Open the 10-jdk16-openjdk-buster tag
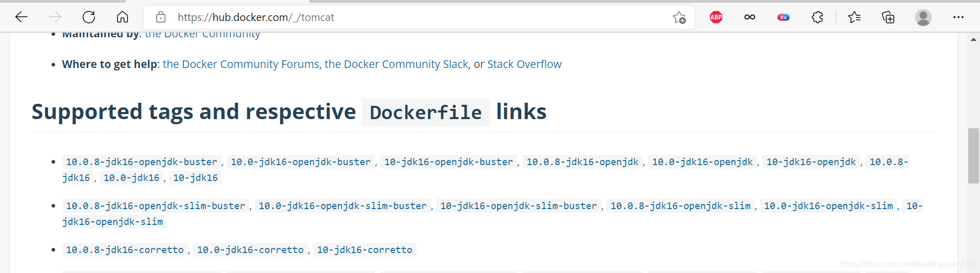This screenshot has width=980, height=273. point(449,162)
